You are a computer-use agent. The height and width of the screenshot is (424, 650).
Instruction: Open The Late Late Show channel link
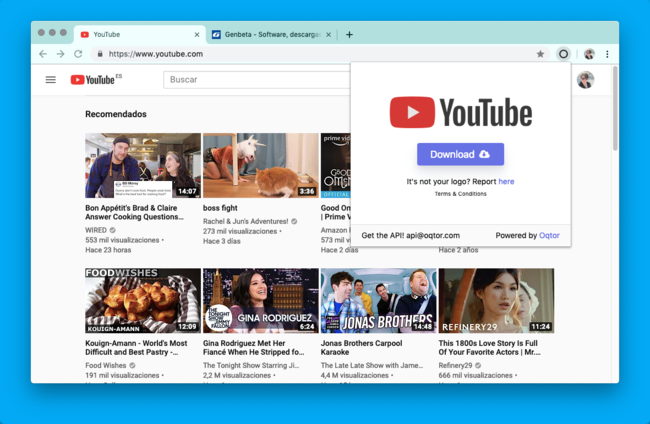tap(372, 365)
